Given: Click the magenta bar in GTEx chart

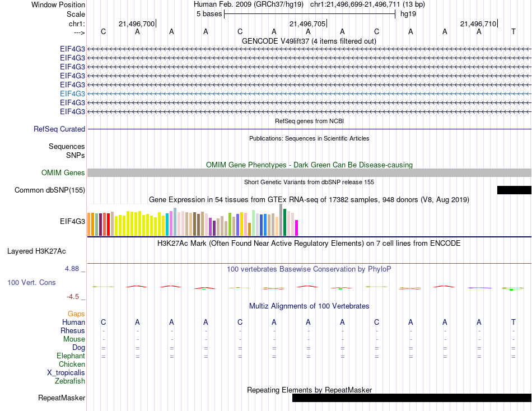Looking at the screenshot, I should 297,228.
